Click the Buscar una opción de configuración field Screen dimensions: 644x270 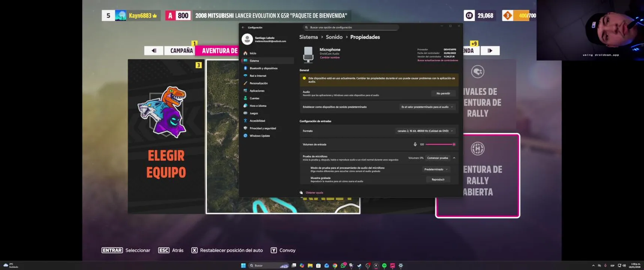[351, 27]
